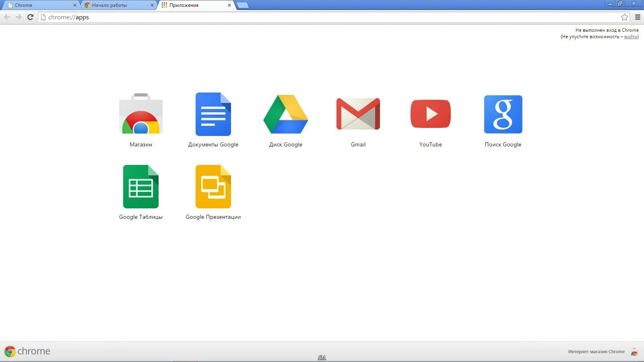The image size is (644, 362).
Task: Open the Google Таблицы app
Action: 141,187
